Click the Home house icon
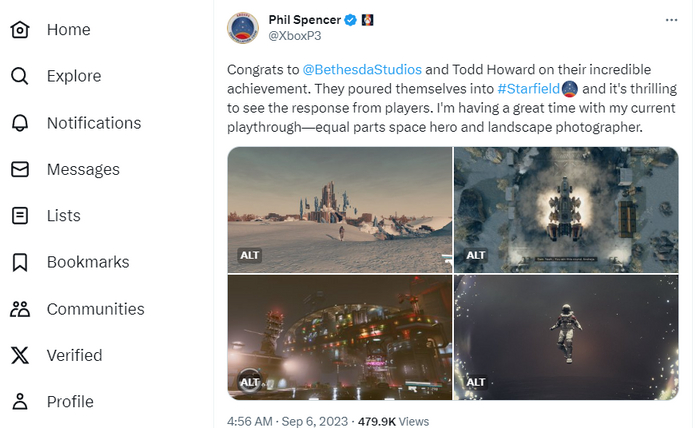700x428 pixels. click(19, 30)
